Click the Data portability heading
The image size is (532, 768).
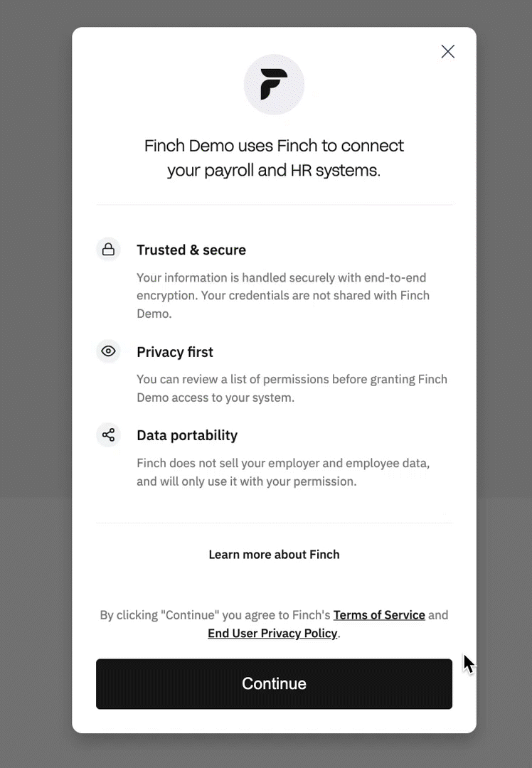pyautogui.click(x=187, y=435)
